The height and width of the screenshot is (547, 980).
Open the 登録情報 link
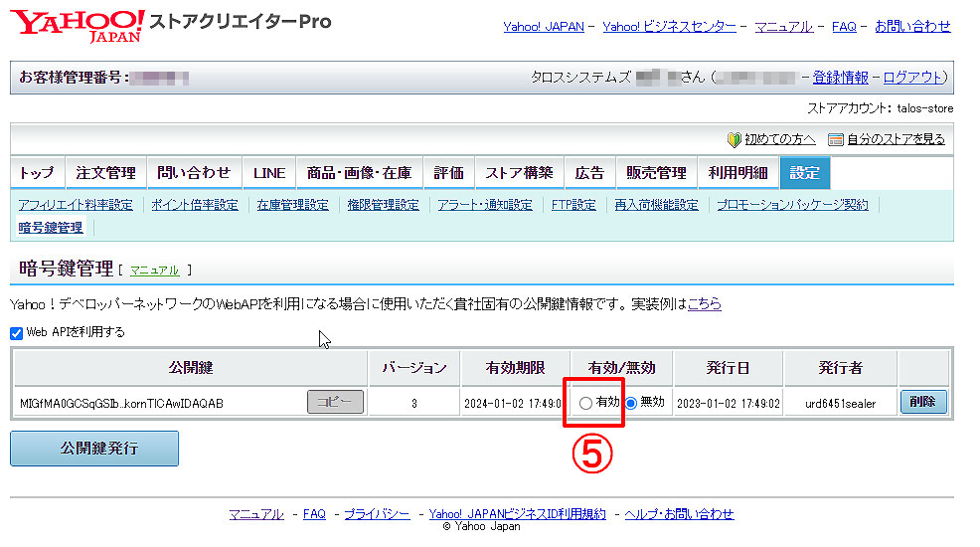pyautogui.click(x=840, y=78)
